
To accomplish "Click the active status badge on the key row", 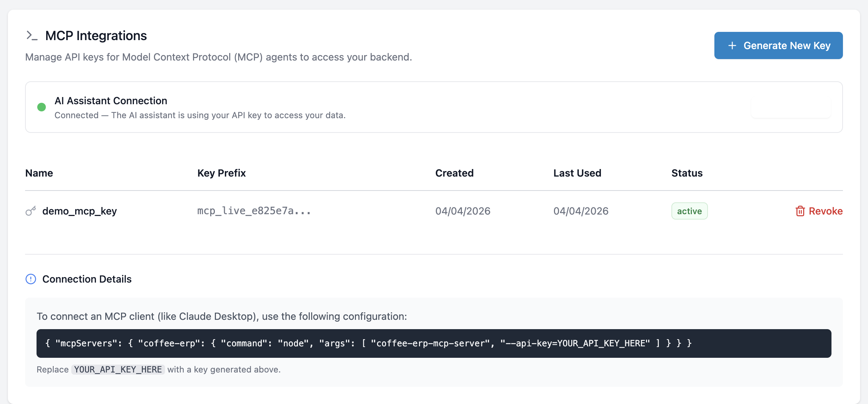I will coord(689,211).
